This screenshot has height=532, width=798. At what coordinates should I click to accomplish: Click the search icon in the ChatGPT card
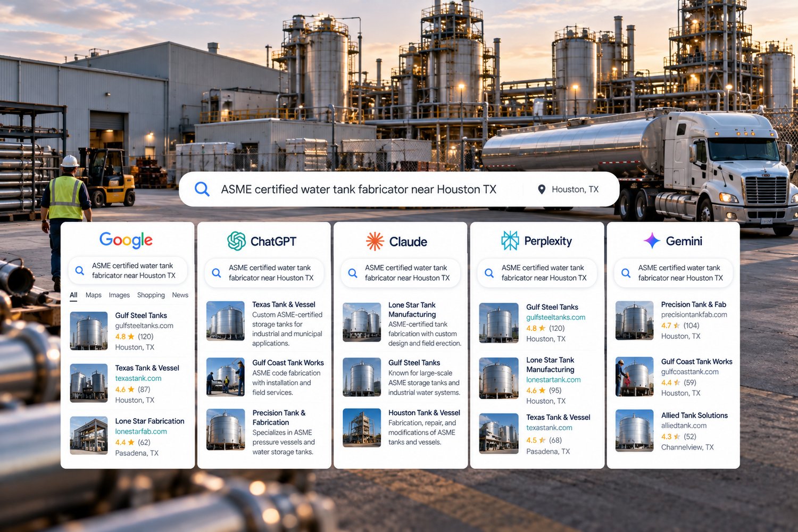pyautogui.click(x=217, y=273)
